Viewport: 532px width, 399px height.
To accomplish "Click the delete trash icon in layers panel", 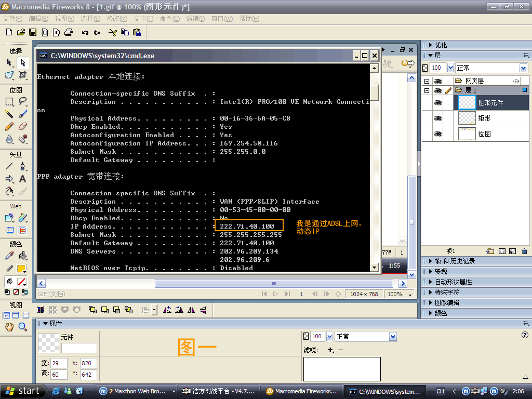I will [x=524, y=251].
